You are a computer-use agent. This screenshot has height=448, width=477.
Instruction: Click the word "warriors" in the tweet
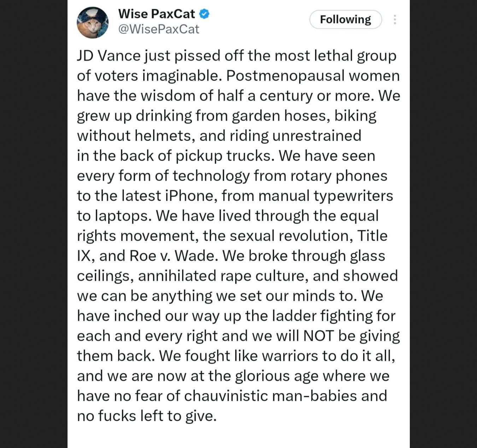pyautogui.click(x=290, y=356)
